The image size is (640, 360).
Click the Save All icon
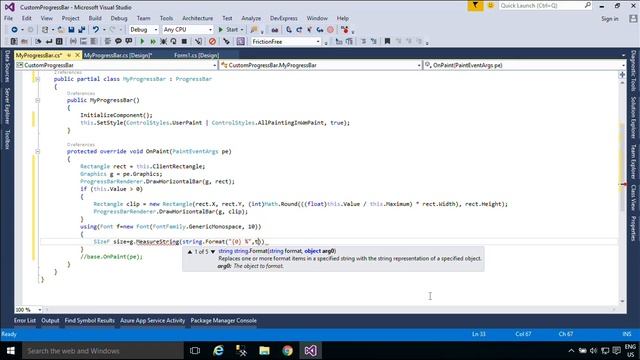[81, 29]
